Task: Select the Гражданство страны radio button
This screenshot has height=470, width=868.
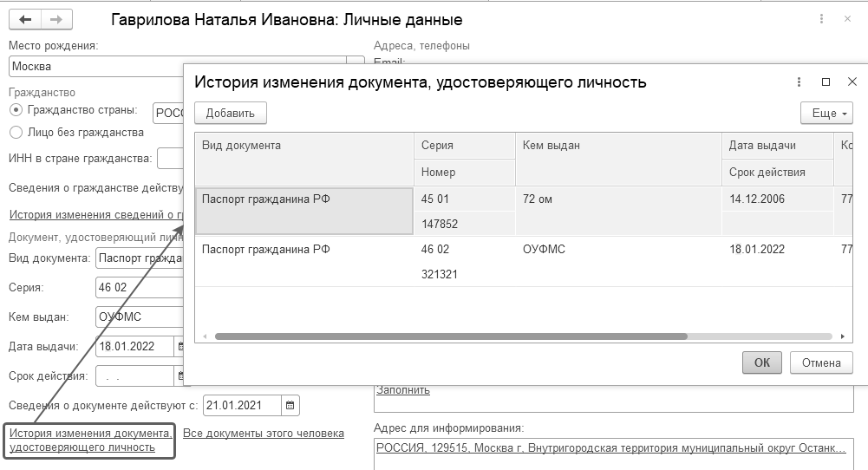Action: pos(16,110)
